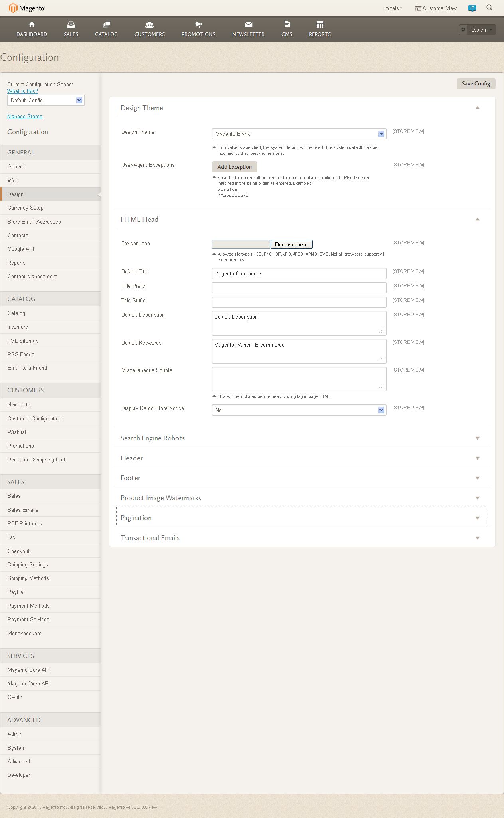
Task: Open Google API settings
Action: (x=50, y=249)
